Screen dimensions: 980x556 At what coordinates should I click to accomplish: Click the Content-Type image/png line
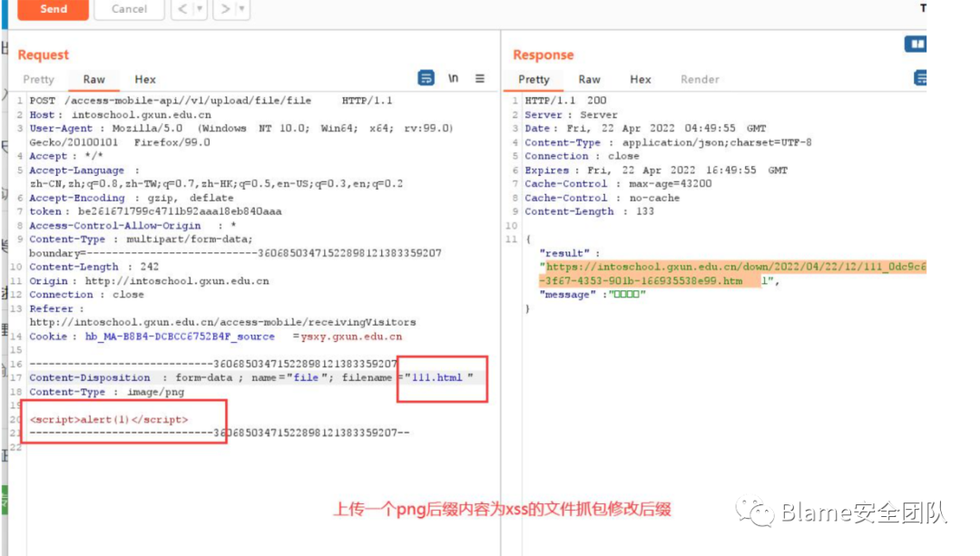click(x=107, y=393)
